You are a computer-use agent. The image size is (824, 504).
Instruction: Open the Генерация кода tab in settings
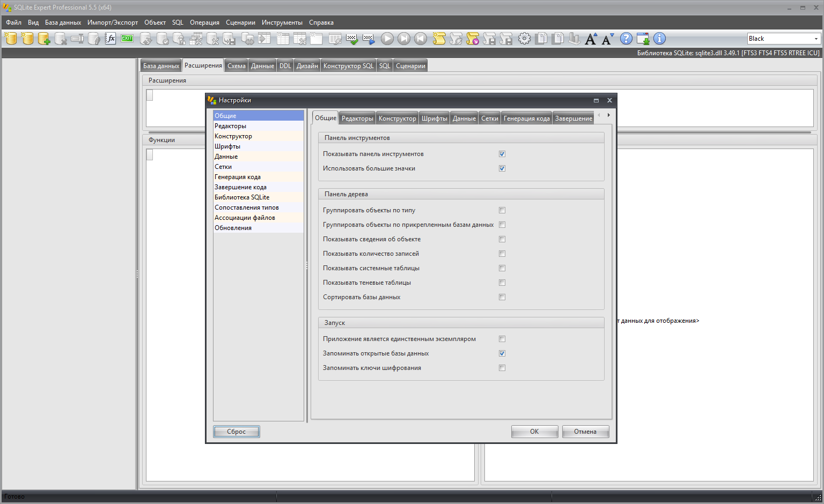pyautogui.click(x=526, y=118)
